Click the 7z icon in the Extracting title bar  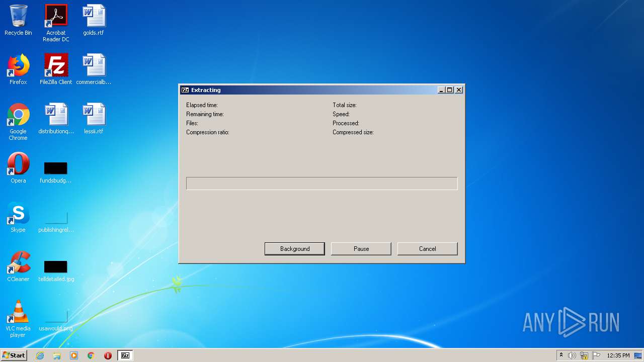185,90
